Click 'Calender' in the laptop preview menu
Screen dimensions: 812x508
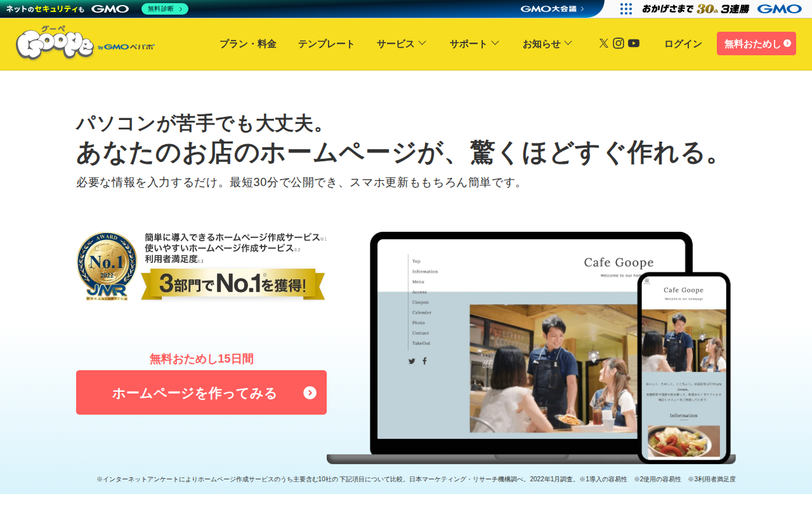click(422, 312)
